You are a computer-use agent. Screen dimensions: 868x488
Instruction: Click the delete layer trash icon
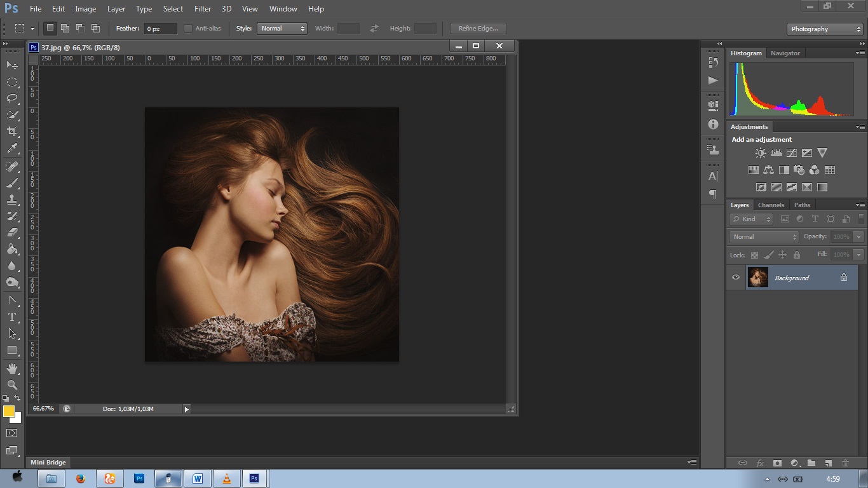(x=845, y=463)
